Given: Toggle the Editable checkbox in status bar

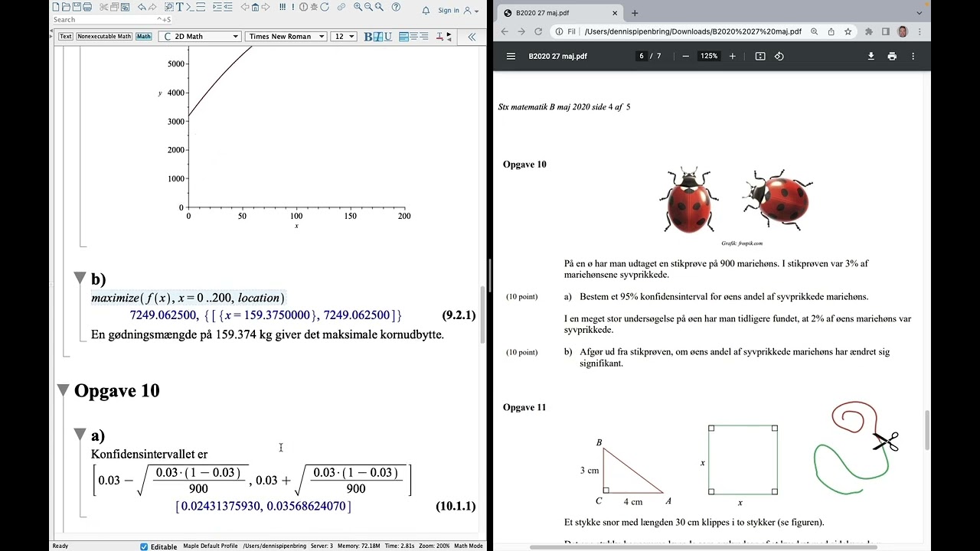Looking at the screenshot, I should [x=144, y=546].
